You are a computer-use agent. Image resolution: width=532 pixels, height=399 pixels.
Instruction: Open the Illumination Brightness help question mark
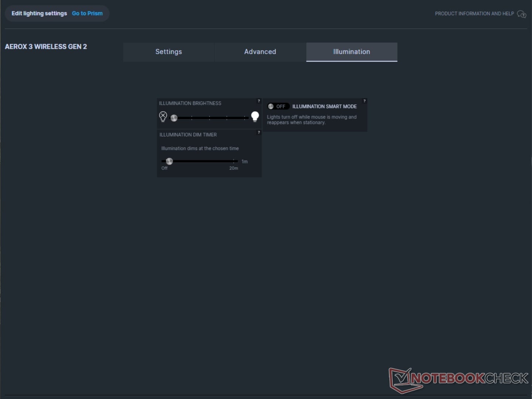(259, 101)
